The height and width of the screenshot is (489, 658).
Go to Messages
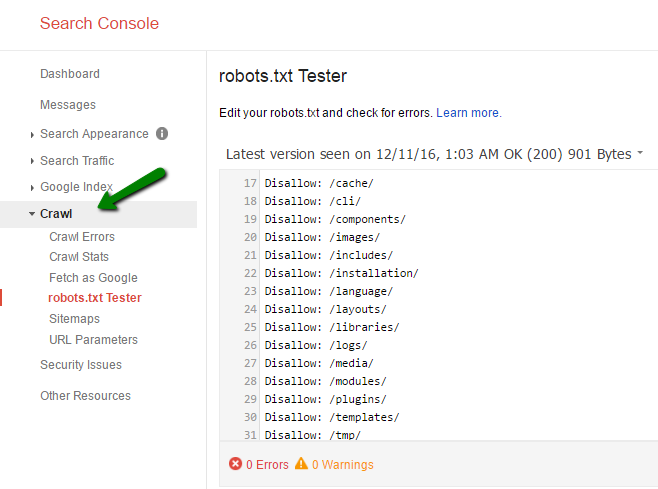pos(68,105)
